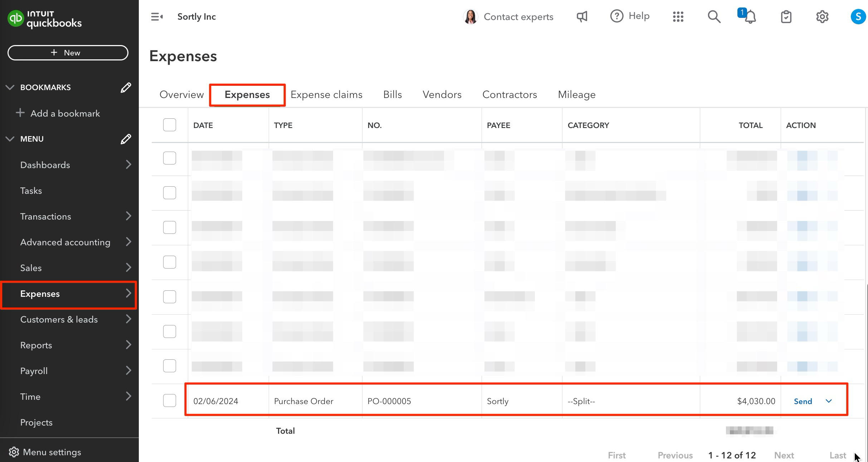
Task: Edit menu with the pencil icon
Action: coord(126,139)
